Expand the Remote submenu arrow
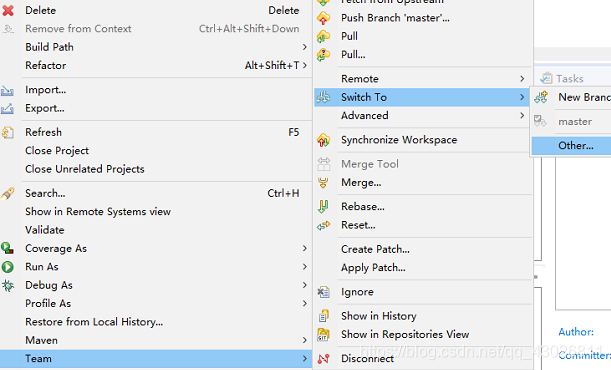The height and width of the screenshot is (370, 611). 522,79
